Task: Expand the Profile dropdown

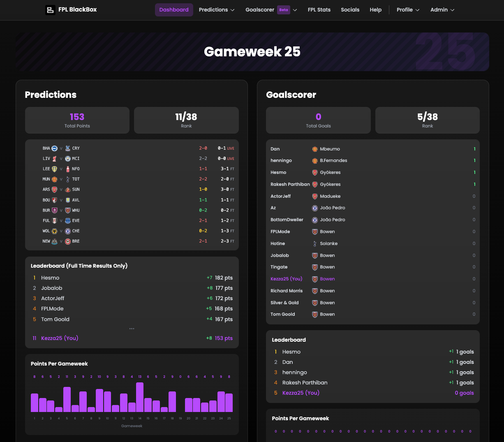Action: point(408,9)
